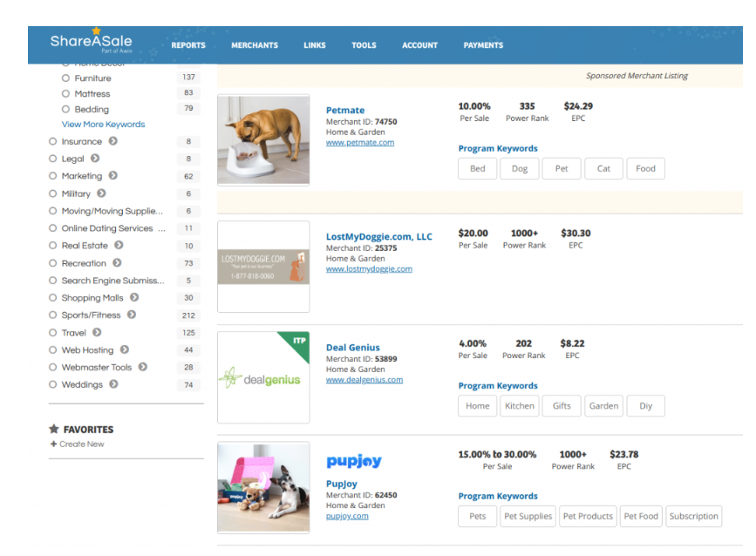Viewport: 756px width, 556px height.
Task: Open the LINKS menu
Action: pyautogui.click(x=315, y=45)
